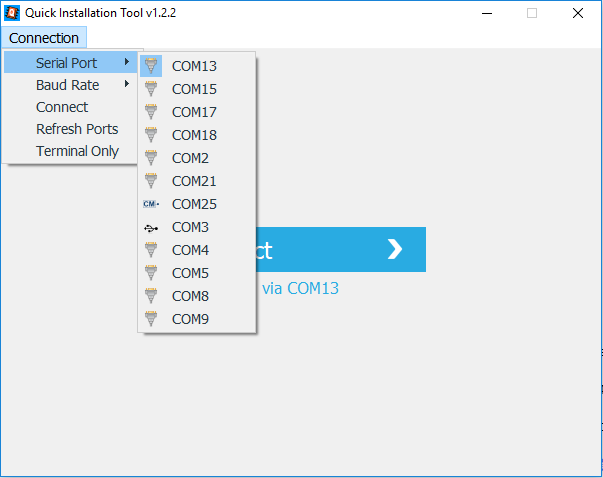Click the port icon next to COM15
Screen dimensions: 603x478
point(151,89)
